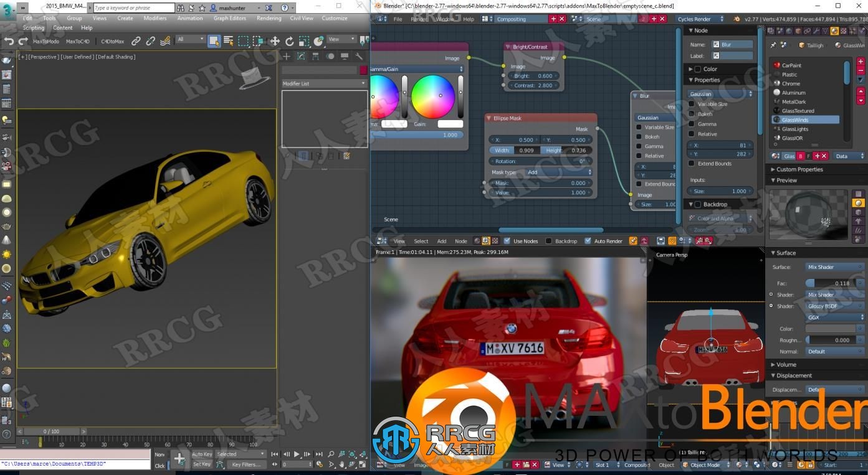Open Blender Texture properties tab
Image resolution: width=868 pixels, height=475 pixels.
(x=843, y=31)
